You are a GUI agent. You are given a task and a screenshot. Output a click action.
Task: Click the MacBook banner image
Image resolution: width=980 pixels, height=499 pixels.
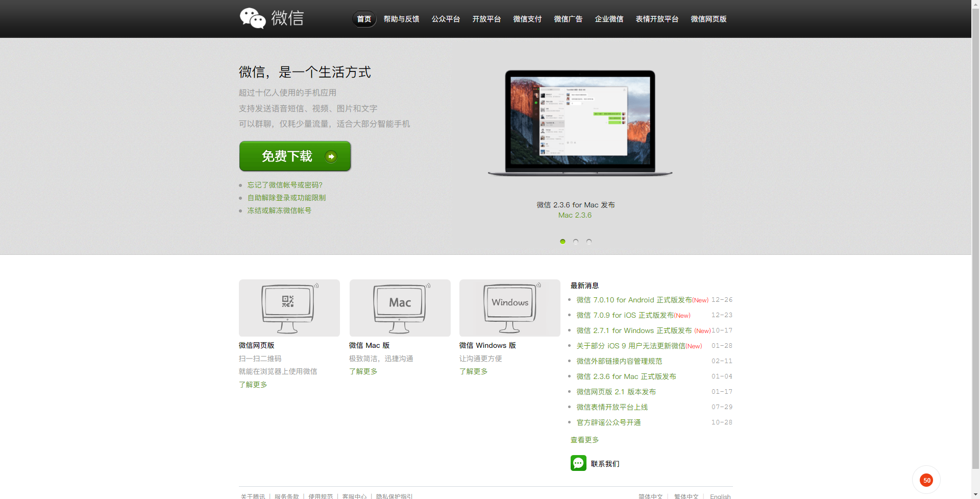coord(580,123)
